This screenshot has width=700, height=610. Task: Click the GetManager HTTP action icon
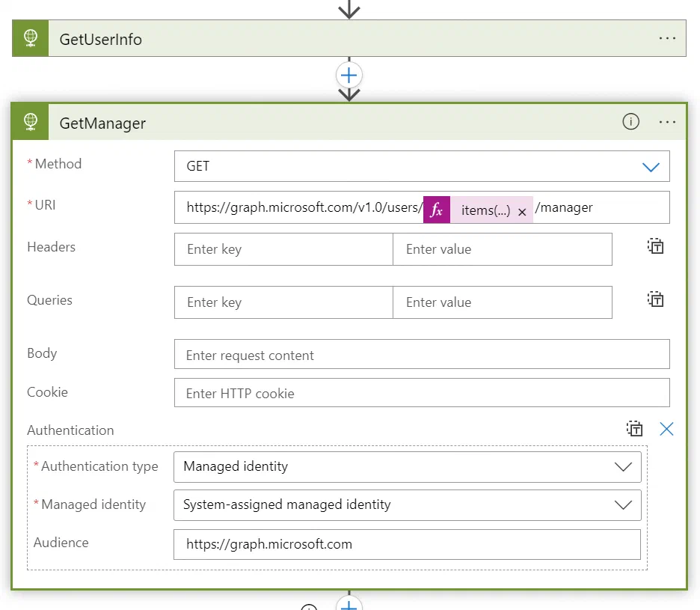[x=31, y=122]
